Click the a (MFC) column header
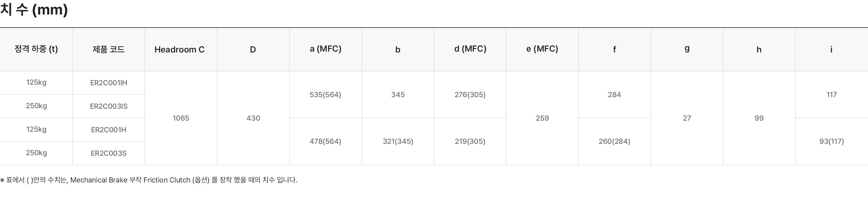This screenshot has height=203, width=868. point(325,49)
